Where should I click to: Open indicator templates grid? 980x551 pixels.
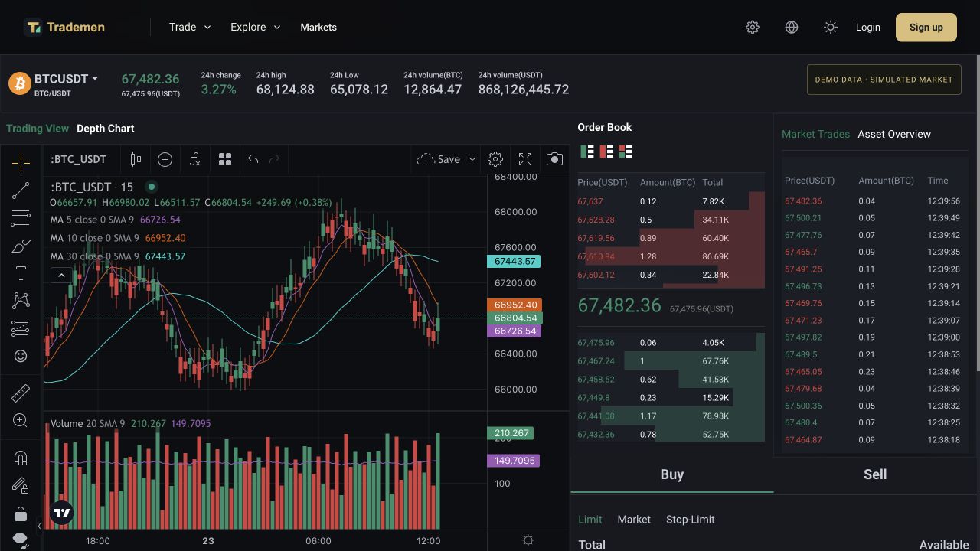coord(225,159)
